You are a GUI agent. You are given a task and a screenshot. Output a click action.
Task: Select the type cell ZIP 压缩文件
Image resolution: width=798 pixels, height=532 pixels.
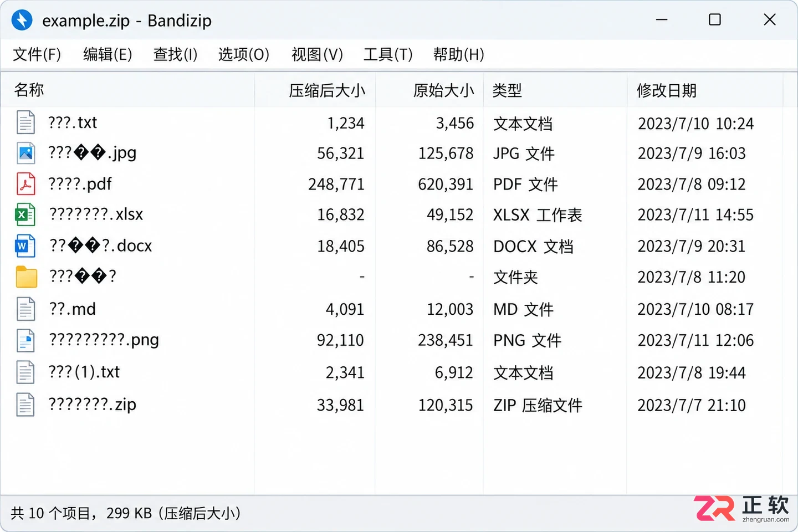click(538, 405)
